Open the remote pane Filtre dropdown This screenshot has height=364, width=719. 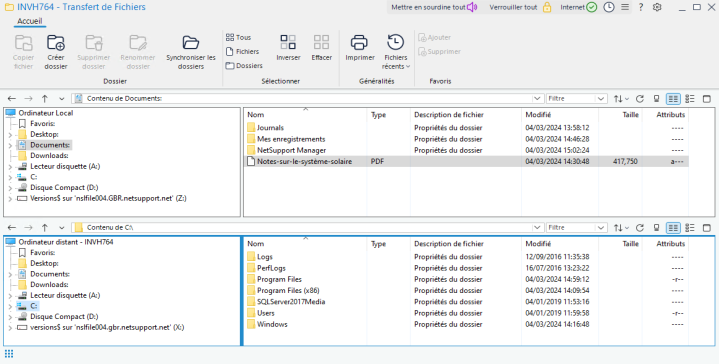tap(601, 228)
